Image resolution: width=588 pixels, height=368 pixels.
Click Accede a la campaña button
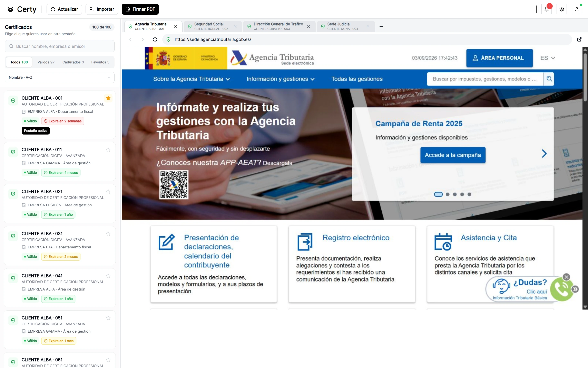[x=453, y=155]
